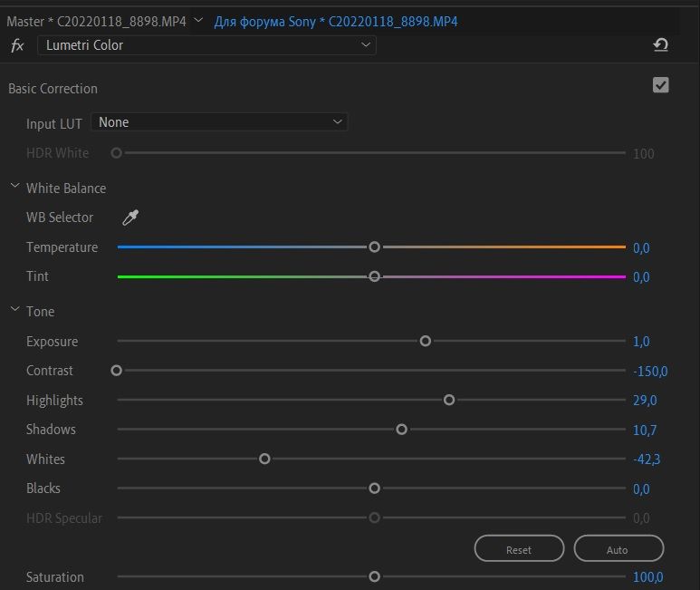
Task: Click the Whites slider handle
Action: tap(264, 459)
